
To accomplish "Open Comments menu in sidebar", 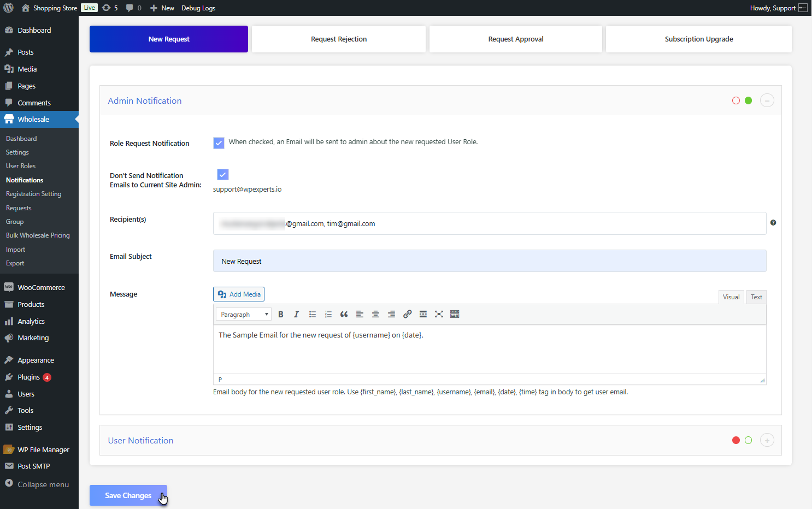I will click(39, 103).
